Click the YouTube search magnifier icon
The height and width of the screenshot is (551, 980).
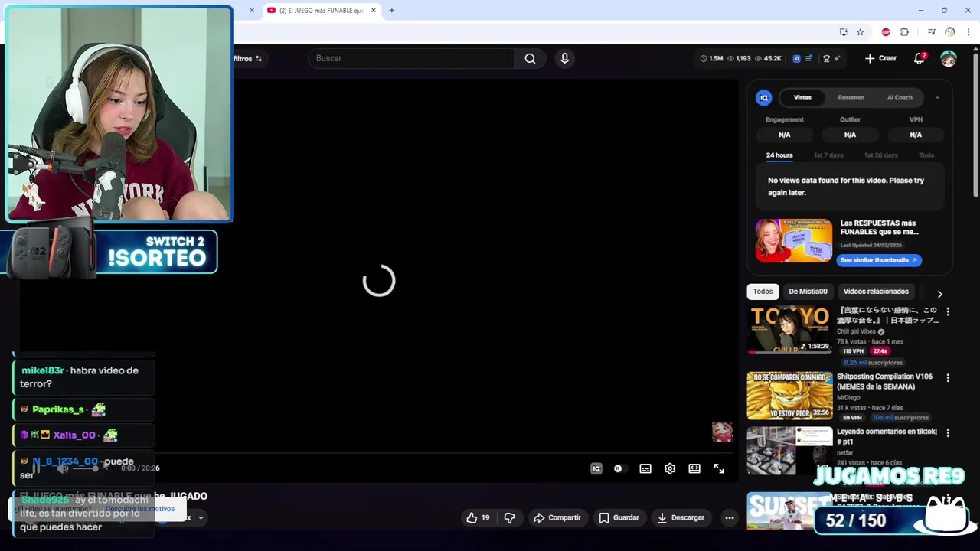[x=530, y=58]
